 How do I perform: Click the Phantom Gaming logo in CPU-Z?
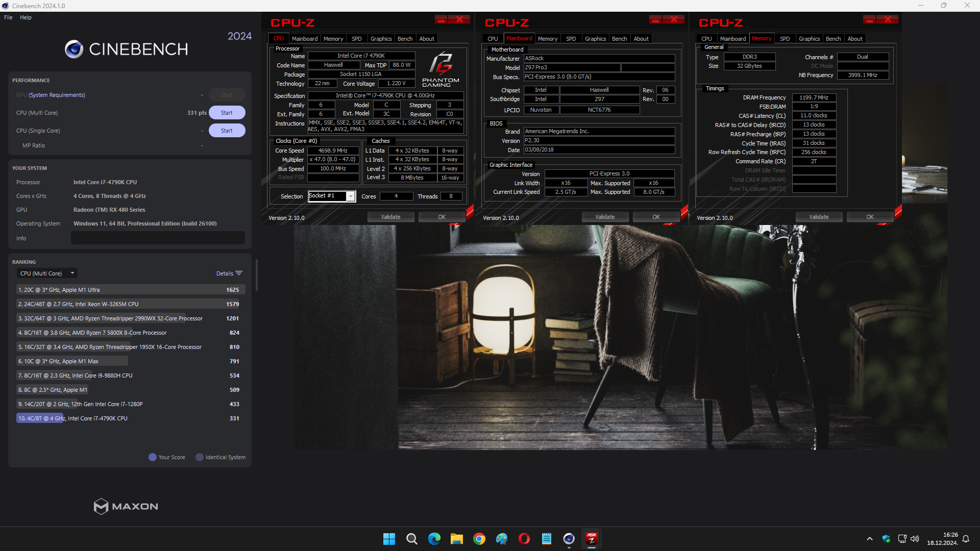(x=440, y=69)
